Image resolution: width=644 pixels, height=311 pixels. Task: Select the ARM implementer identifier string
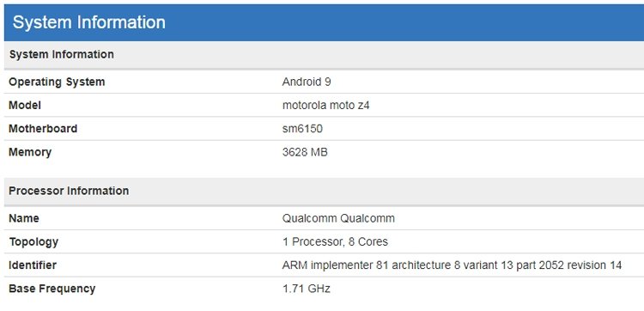452,265
